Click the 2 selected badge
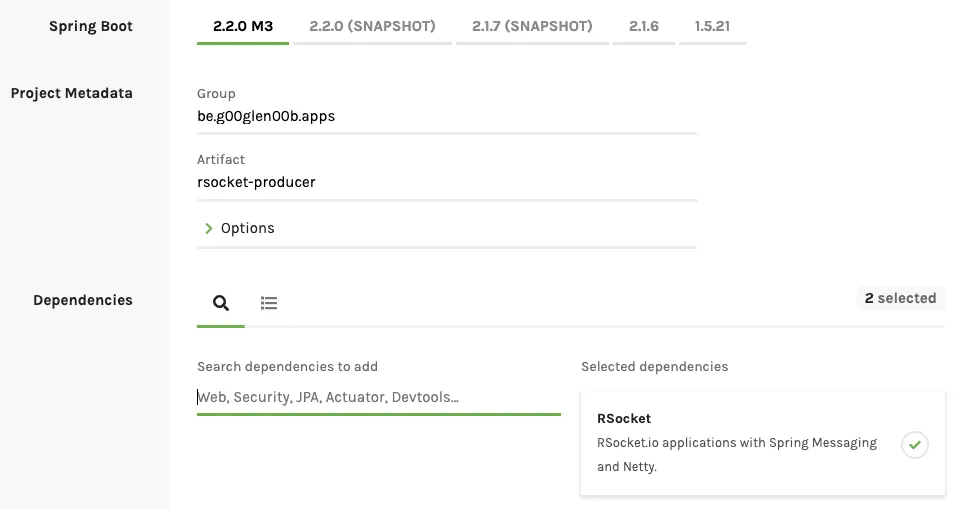The width and height of the screenshot is (957, 509). point(900,298)
